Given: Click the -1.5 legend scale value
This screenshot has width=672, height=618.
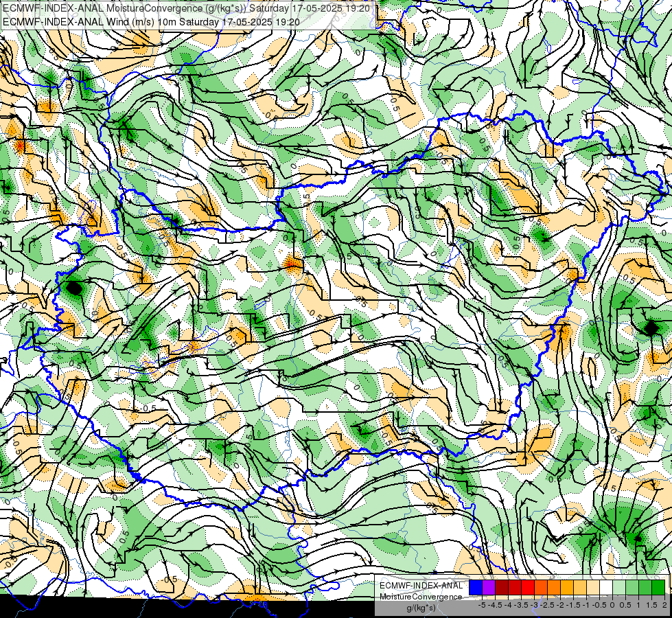Looking at the screenshot, I should tap(573, 605).
